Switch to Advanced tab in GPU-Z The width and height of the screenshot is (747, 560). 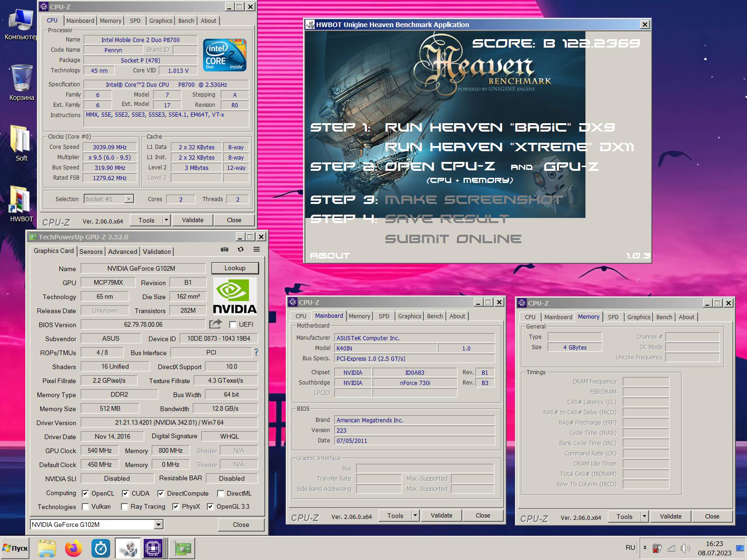123,252
